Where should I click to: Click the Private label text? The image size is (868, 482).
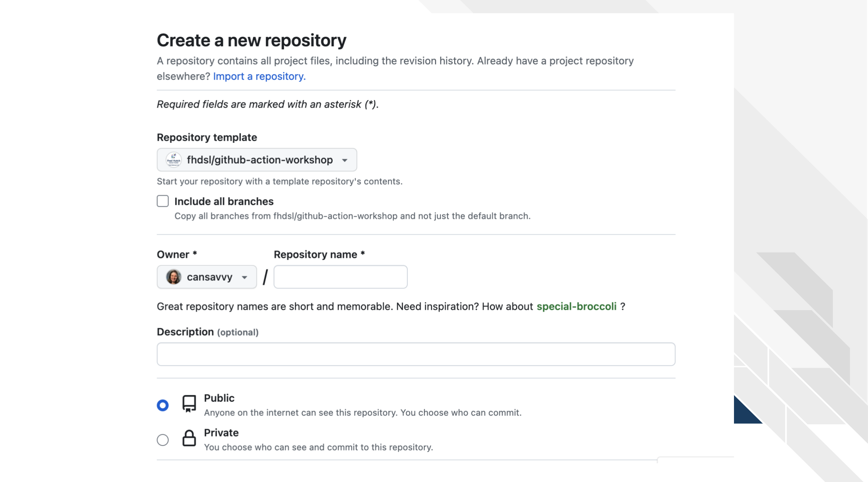221,433
